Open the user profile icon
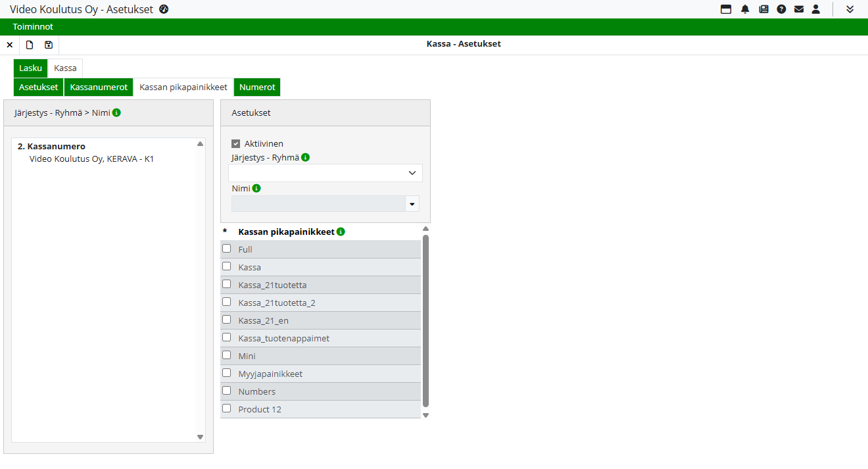Image resolution: width=868 pixels, height=469 pixels. [816, 9]
